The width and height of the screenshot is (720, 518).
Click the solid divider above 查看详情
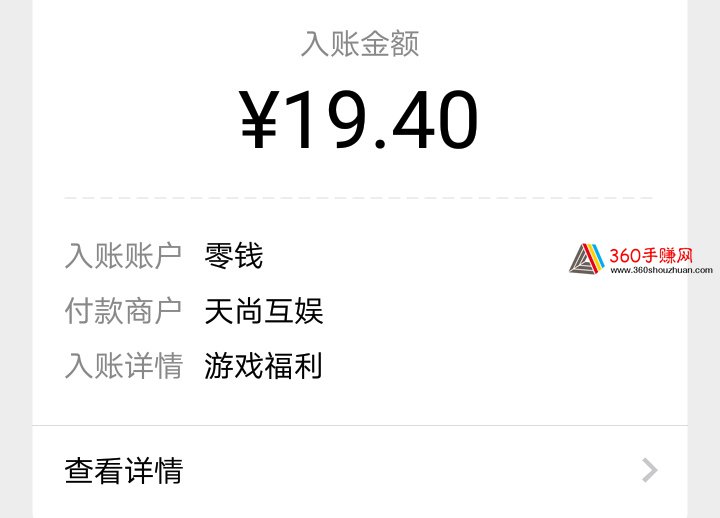coord(360,426)
